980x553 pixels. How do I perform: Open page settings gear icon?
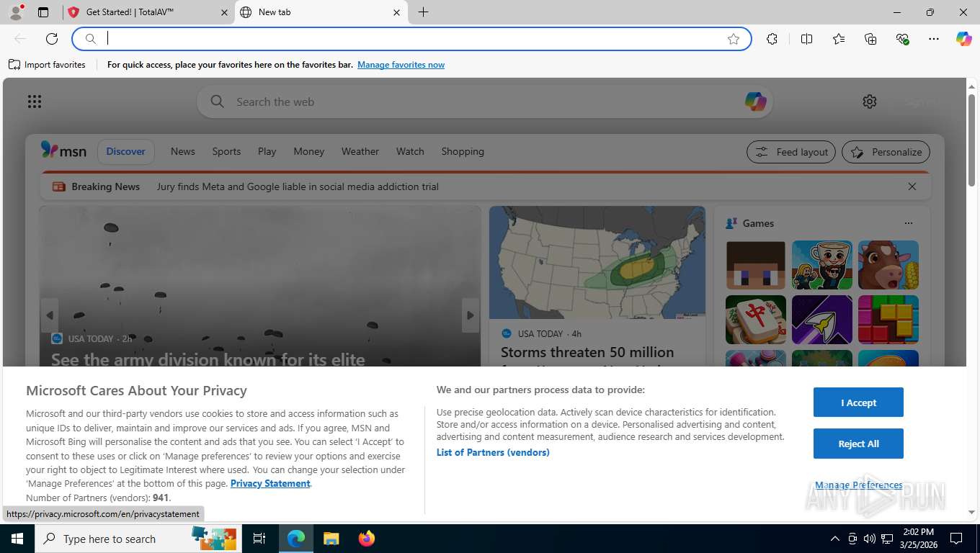click(x=870, y=102)
